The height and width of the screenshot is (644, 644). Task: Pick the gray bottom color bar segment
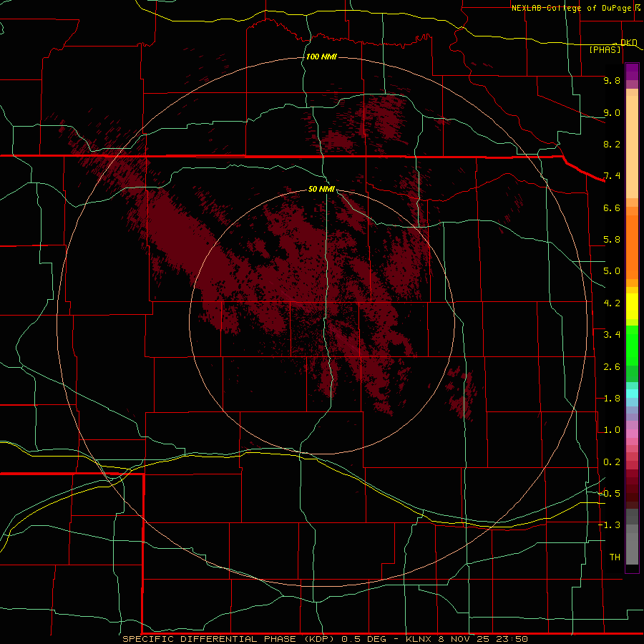click(x=632, y=548)
